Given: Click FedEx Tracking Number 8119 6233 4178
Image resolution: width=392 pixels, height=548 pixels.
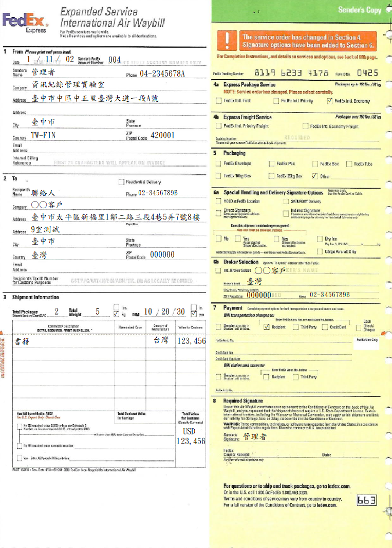Looking at the screenshot, I should 291,72.
